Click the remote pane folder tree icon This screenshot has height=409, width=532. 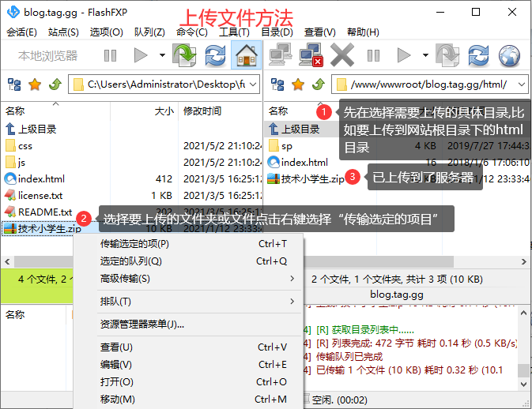pos(278,84)
